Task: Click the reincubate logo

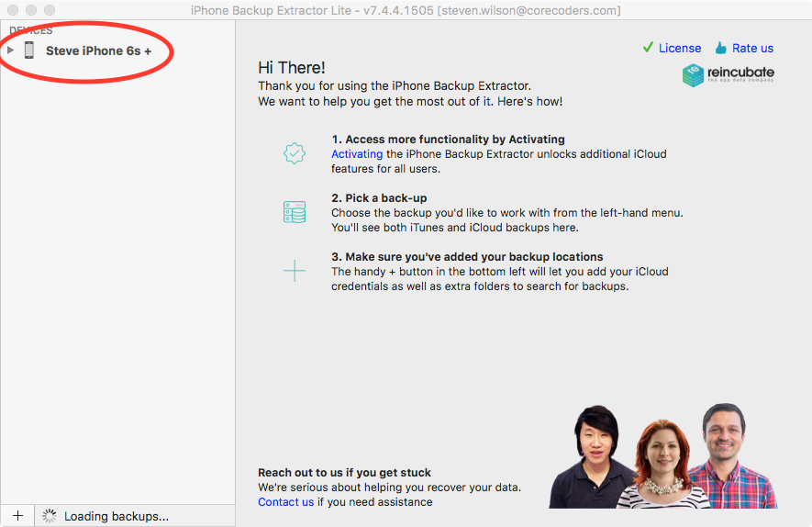Action: pos(729,75)
